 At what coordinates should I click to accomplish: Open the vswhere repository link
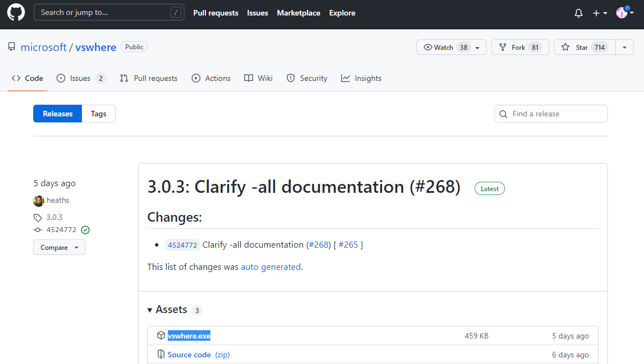click(x=96, y=47)
